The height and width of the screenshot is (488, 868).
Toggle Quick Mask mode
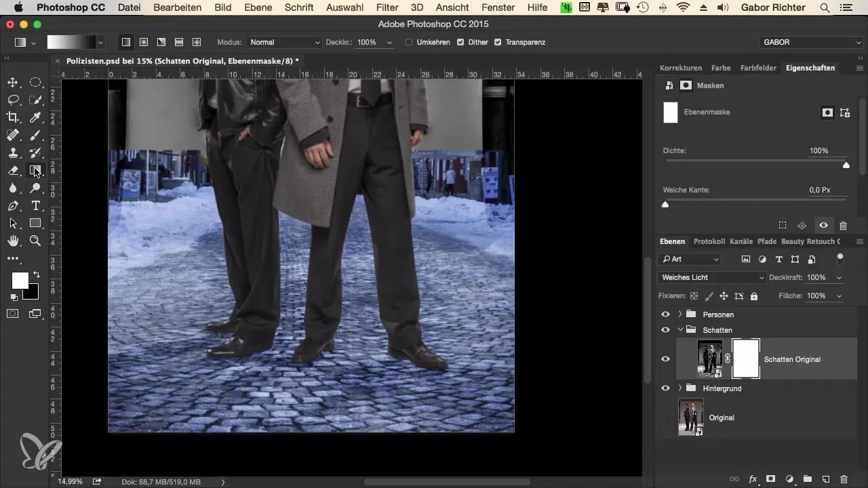pyautogui.click(x=13, y=313)
